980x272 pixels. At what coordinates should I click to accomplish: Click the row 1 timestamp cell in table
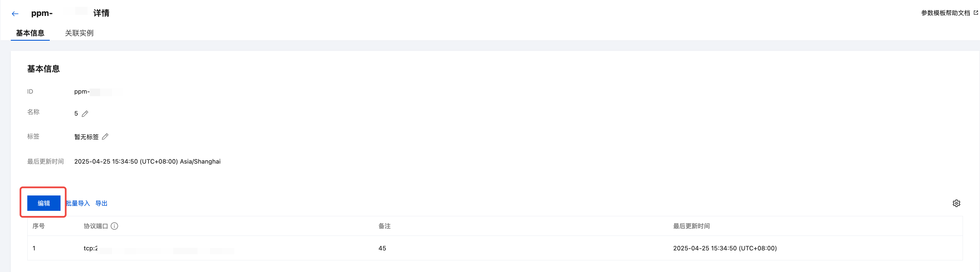[725, 248]
